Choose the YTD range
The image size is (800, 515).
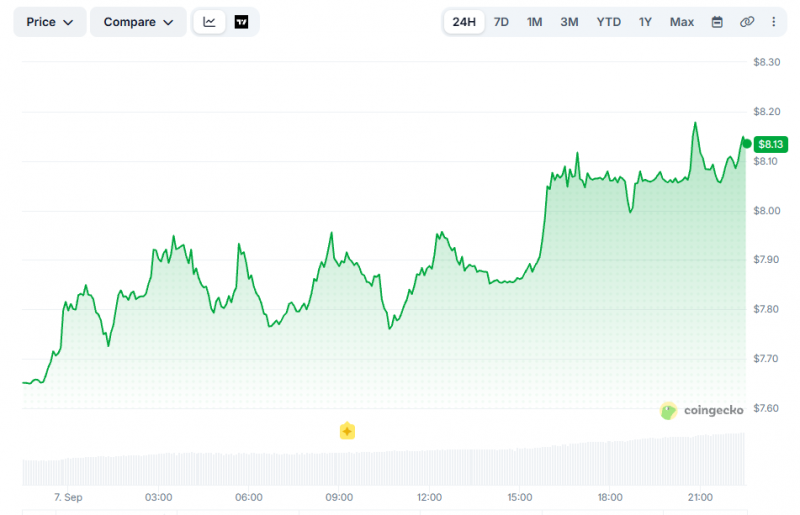coord(609,22)
